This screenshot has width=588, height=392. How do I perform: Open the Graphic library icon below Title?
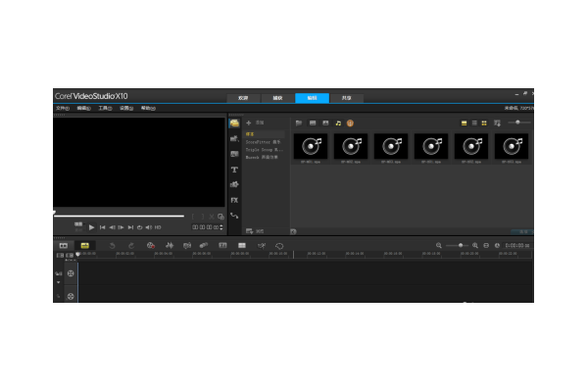[x=234, y=184]
